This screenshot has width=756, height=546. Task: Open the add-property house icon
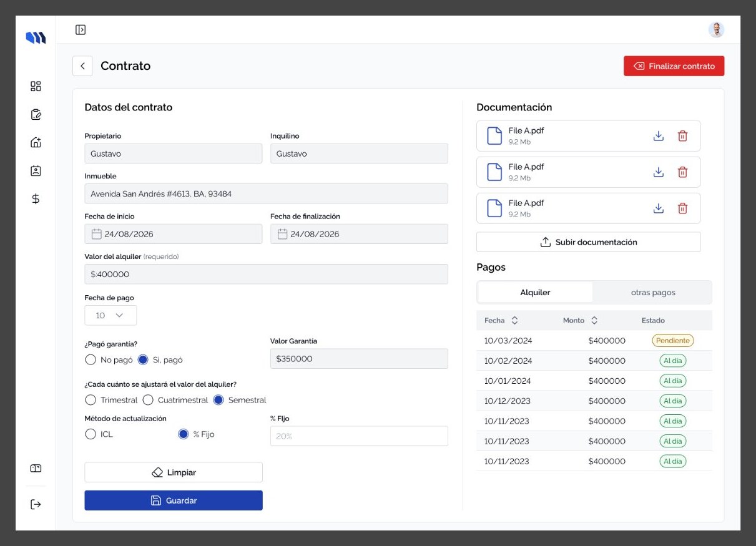coord(36,142)
